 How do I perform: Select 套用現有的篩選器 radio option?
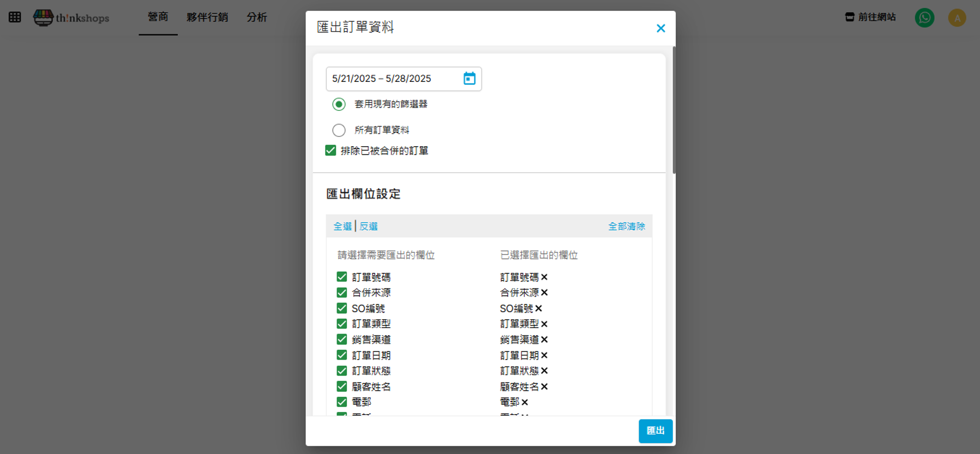[x=339, y=104]
